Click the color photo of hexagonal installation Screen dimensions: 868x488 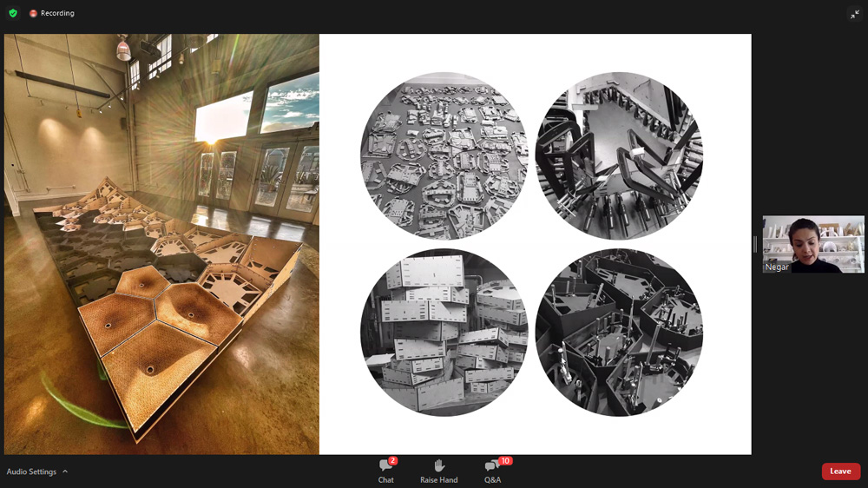click(161, 244)
